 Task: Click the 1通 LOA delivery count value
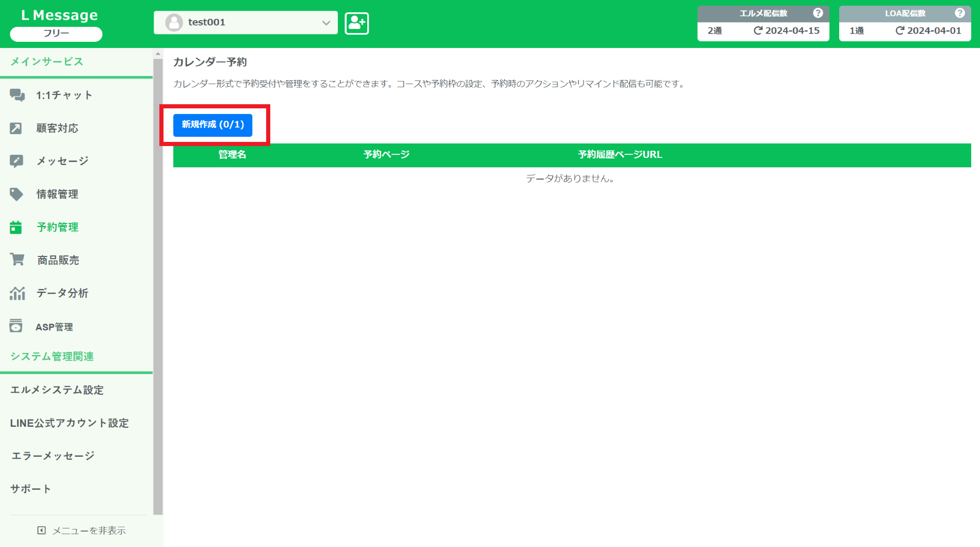(x=857, y=31)
